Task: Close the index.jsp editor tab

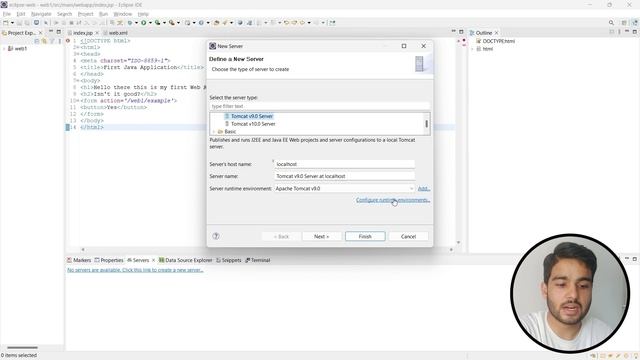Action: click(97, 33)
